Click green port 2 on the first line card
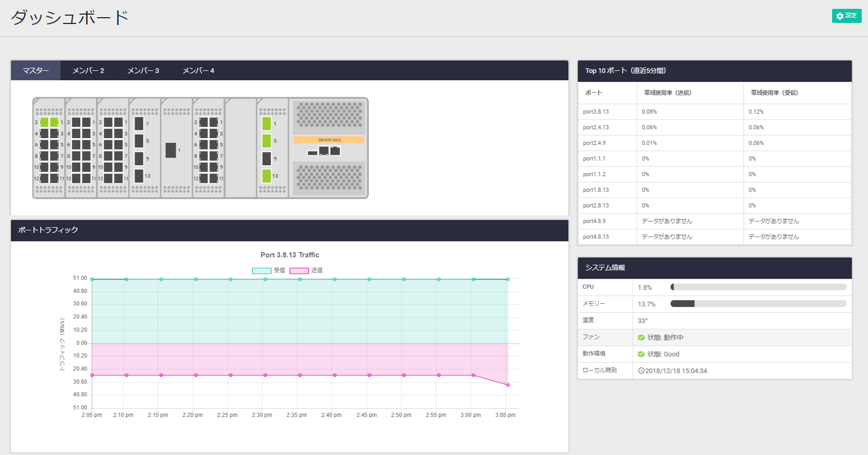868x455 pixels. [44, 122]
